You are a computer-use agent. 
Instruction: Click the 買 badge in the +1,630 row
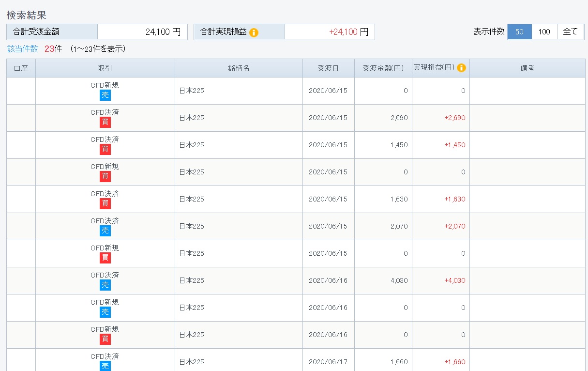(x=105, y=203)
